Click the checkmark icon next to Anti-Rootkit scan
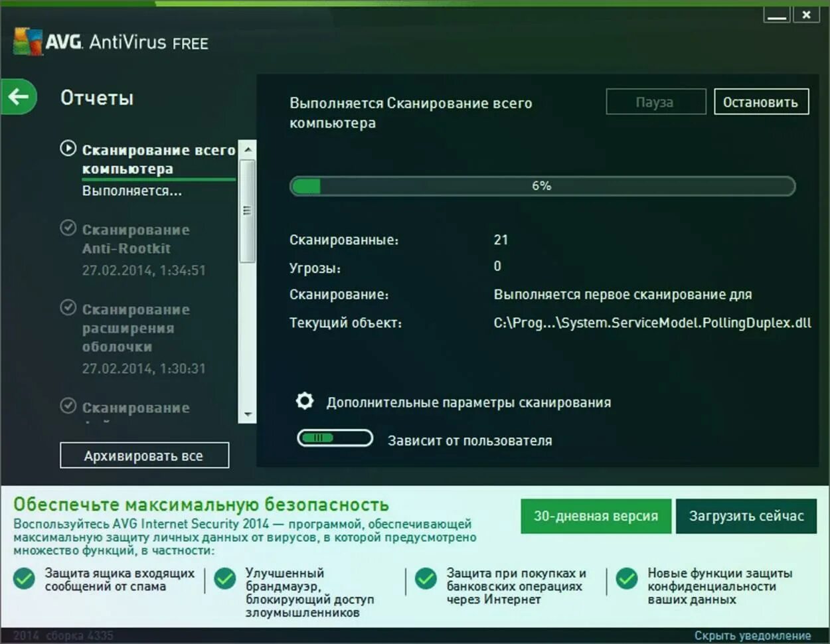Screen dimensions: 830x644 pos(68,228)
